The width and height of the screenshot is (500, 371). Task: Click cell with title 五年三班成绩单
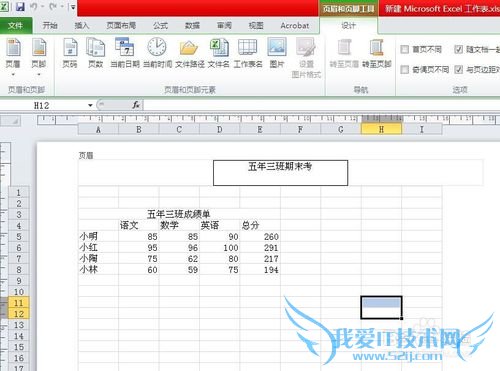[179, 214]
